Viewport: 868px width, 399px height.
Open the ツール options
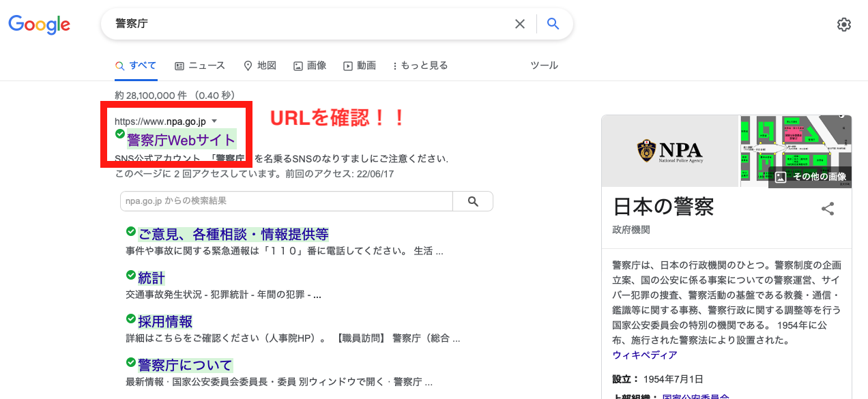click(545, 65)
